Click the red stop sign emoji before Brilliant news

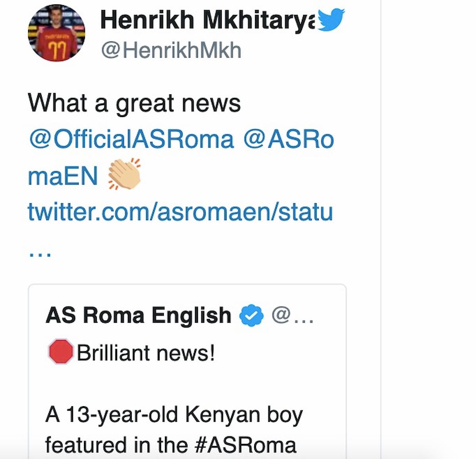tap(60, 352)
